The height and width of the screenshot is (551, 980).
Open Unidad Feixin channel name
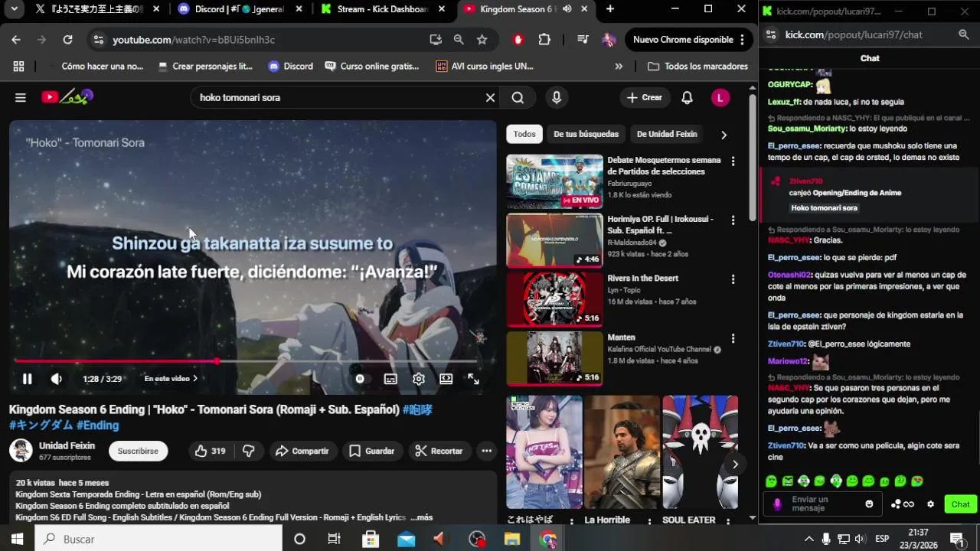(67, 445)
